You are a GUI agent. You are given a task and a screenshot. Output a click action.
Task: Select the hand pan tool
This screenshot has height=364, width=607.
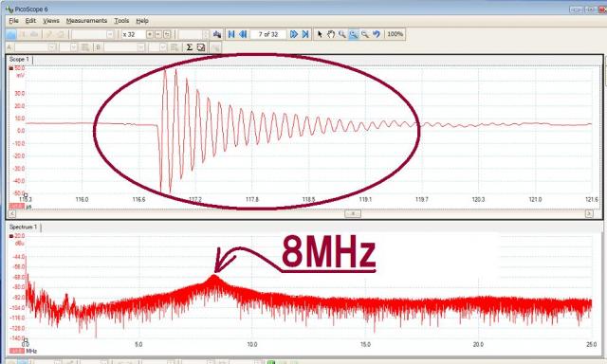click(331, 34)
